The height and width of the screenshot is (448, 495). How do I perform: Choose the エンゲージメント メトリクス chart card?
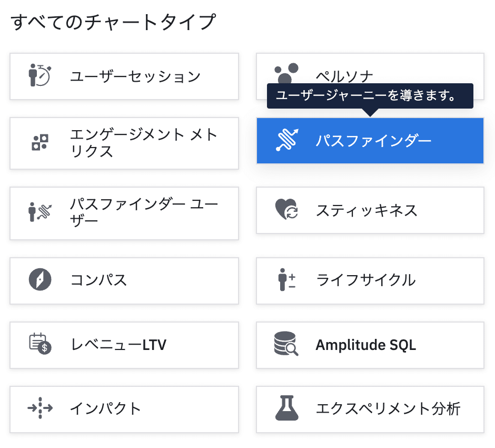click(143, 143)
